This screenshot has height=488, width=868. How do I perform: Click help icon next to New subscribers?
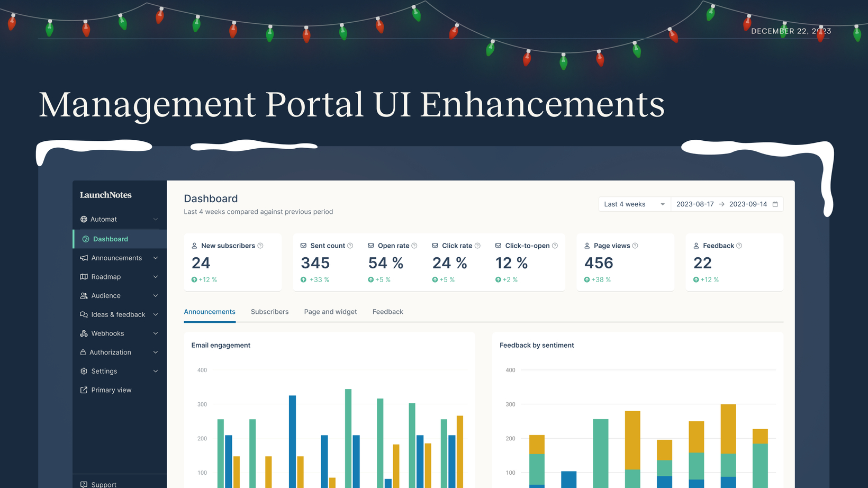point(260,246)
